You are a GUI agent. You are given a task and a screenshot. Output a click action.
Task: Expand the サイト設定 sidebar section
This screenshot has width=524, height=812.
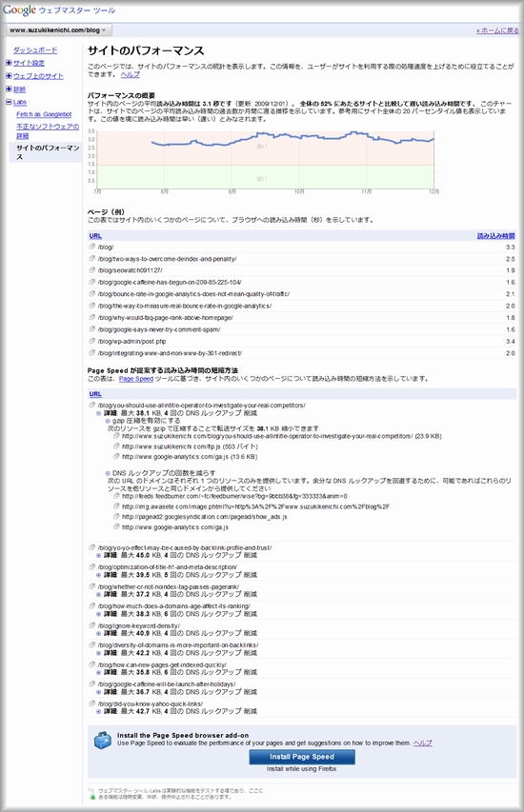(9, 63)
